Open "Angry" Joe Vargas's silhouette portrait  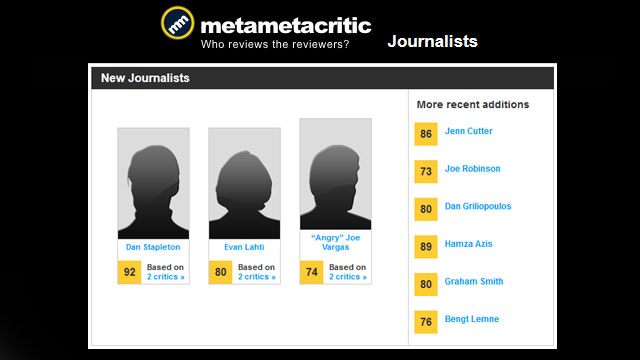(x=336, y=174)
